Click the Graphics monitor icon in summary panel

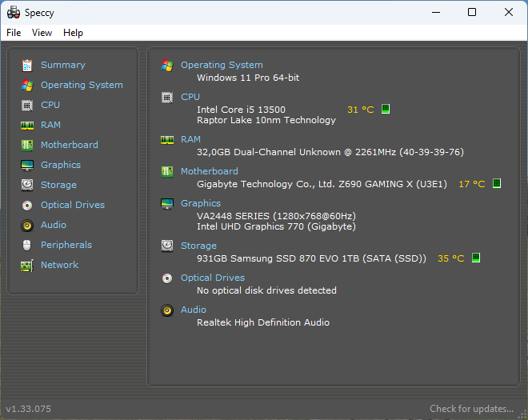tap(167, 204)
